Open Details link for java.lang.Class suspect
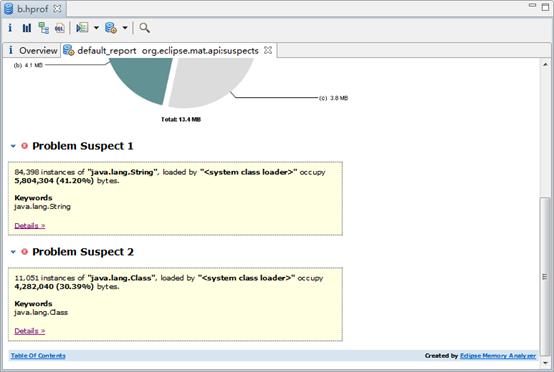Viewport: 554px width, 372px height. (30, 331)
